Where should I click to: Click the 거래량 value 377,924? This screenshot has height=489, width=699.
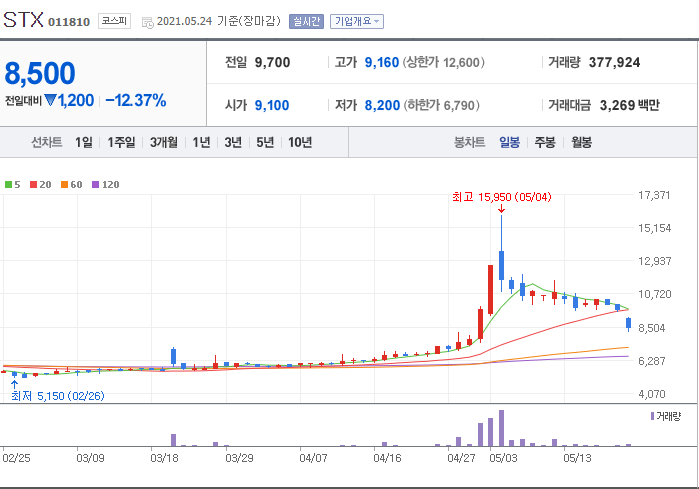(614, 62)
